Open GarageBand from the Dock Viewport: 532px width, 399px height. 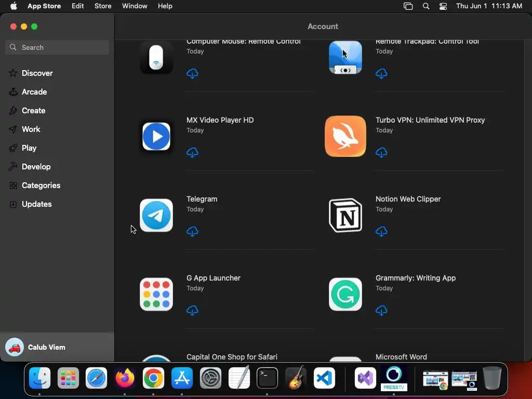tap(296, 377)
